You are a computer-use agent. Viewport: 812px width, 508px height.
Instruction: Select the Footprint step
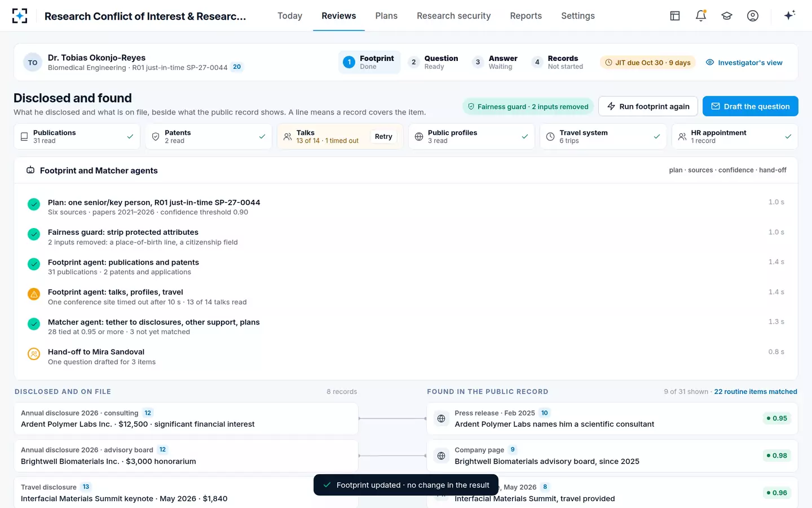(369, 63)
